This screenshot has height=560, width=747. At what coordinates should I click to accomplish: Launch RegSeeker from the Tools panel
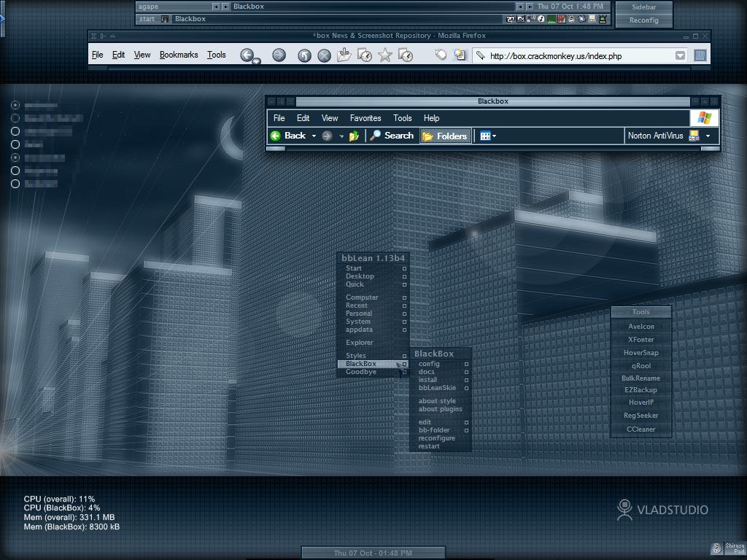641,416
